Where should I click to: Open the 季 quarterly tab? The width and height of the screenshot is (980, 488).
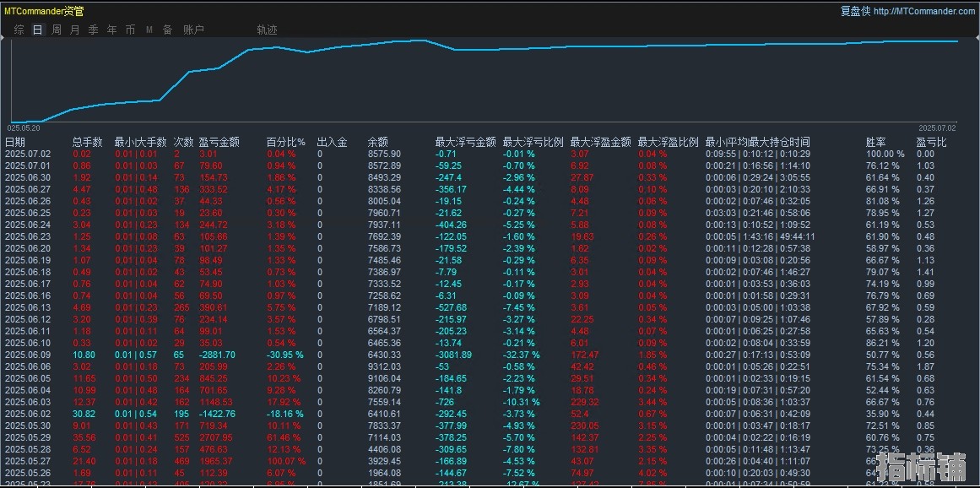click(93, 30)
